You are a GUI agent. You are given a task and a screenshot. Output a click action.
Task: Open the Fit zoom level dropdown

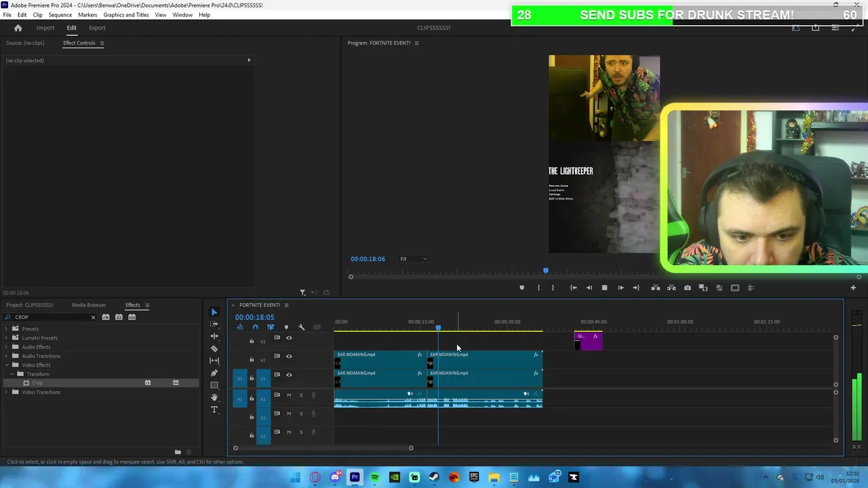click(x=414, y=259)
